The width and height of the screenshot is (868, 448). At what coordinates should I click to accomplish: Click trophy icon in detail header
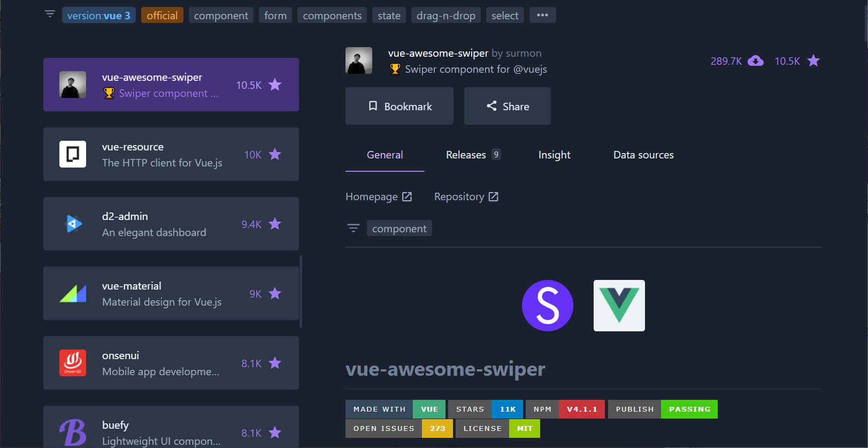pos(395,69)
